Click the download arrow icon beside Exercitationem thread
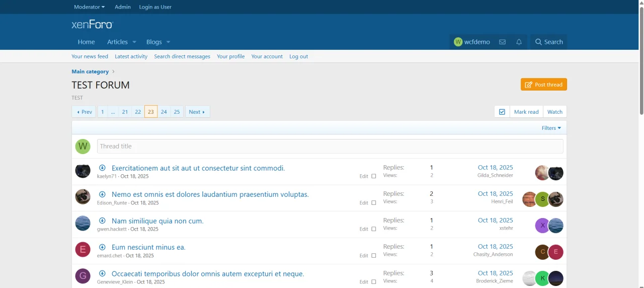This screenshot has height=288, width=644. [102, 168]
